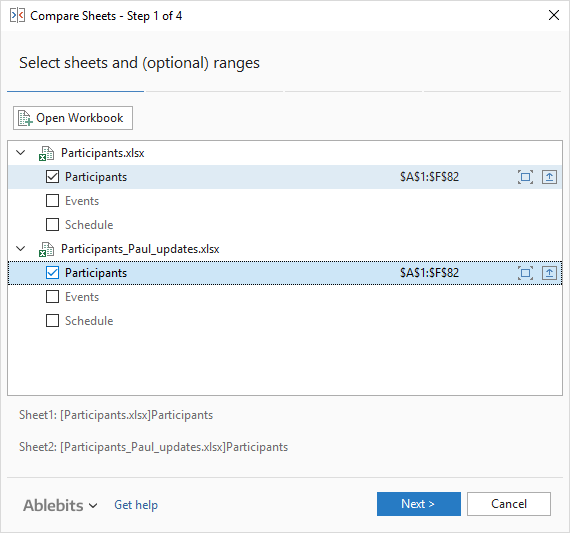Click the Compare Sheets title bar icon
Screen dimensions: 570x533
pos(17,16)
